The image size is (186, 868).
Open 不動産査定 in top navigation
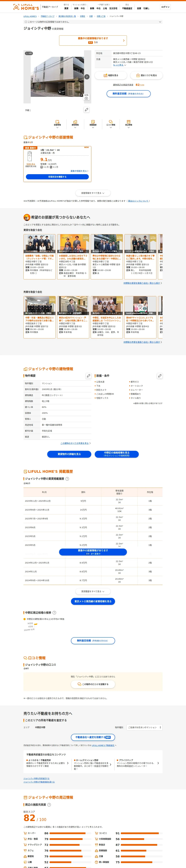tap(127, 8)
